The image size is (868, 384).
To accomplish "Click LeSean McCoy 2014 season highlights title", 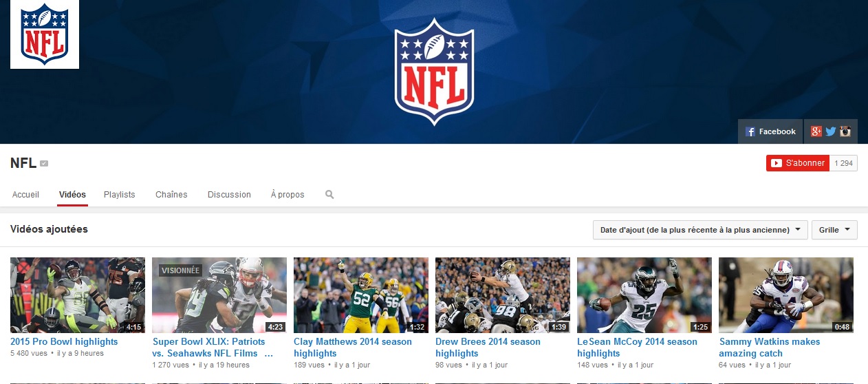I will point(638,348).
